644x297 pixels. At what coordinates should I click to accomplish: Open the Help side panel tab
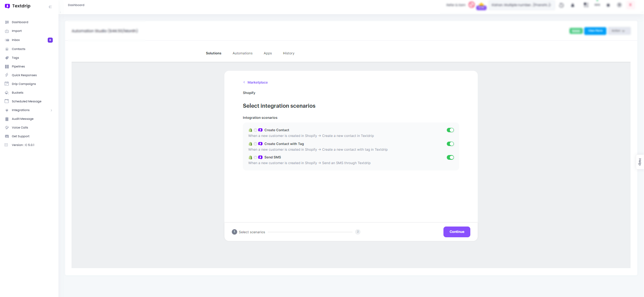click(640, 162)
